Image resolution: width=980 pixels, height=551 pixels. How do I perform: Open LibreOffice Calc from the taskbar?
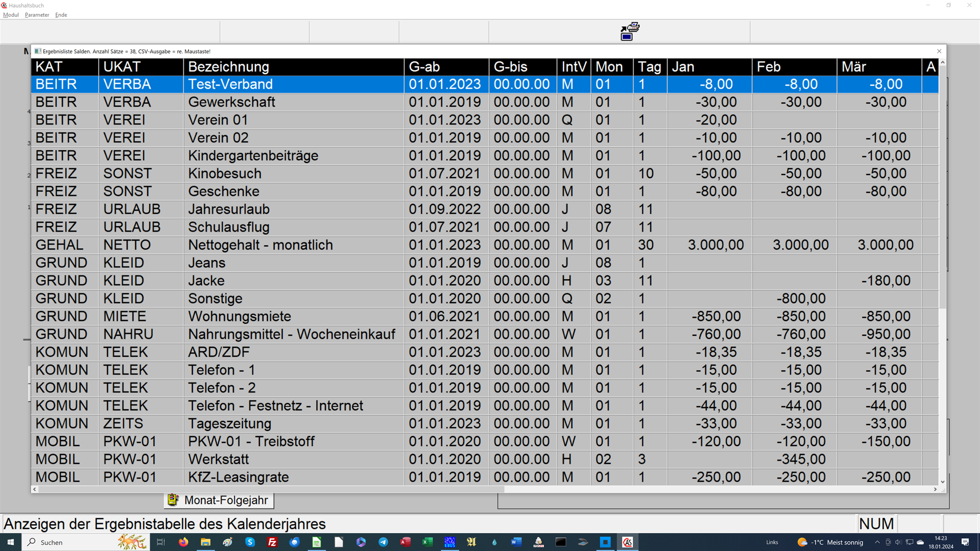[x=316, y=542]
